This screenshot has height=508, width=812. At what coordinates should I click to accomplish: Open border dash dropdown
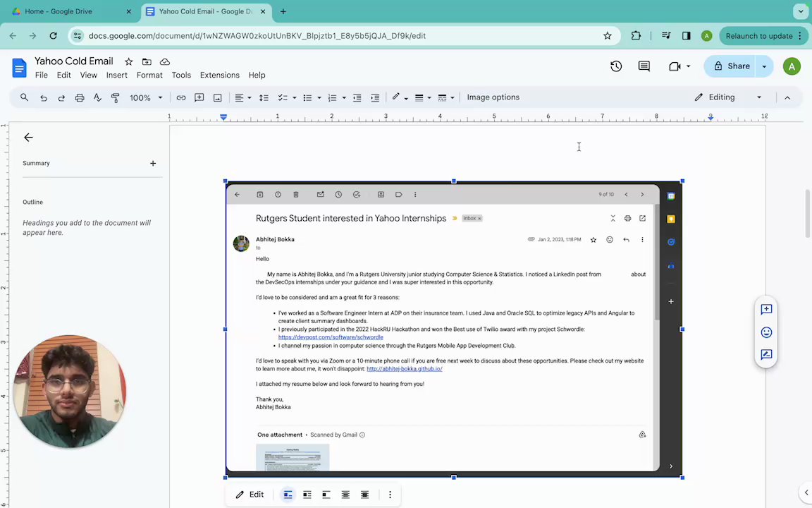click(x=446, y=97)
